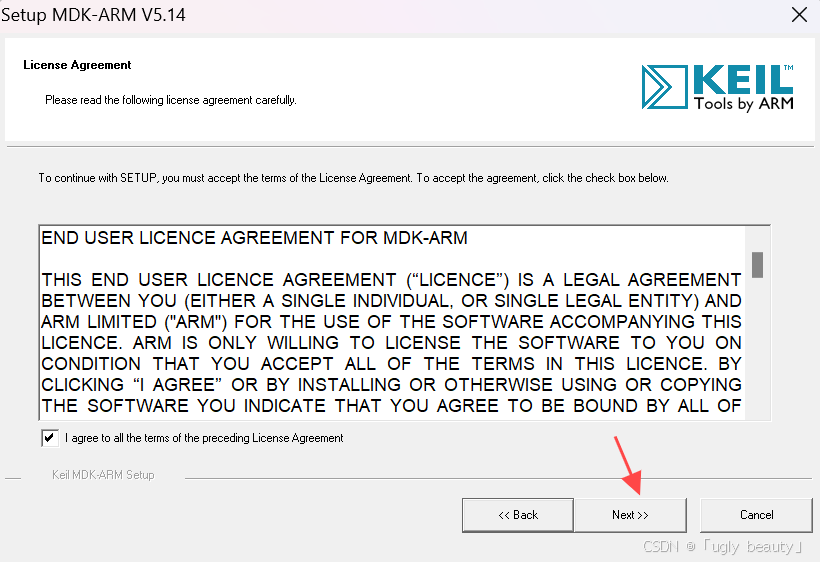820x562 pixels.
Task: Go back with the << Back button
Action: click(x=518, y=515)
